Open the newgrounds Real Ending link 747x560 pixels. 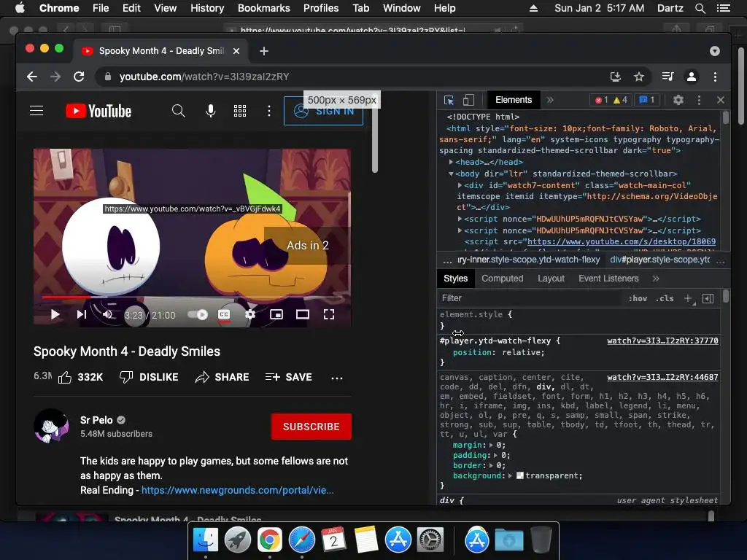[x=237, y=490]
